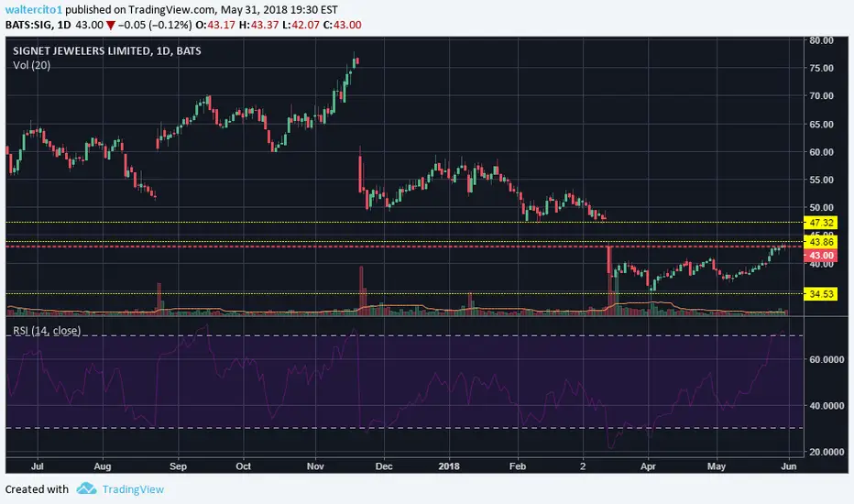Click the 70.00 price axis value

coord(821,96)
